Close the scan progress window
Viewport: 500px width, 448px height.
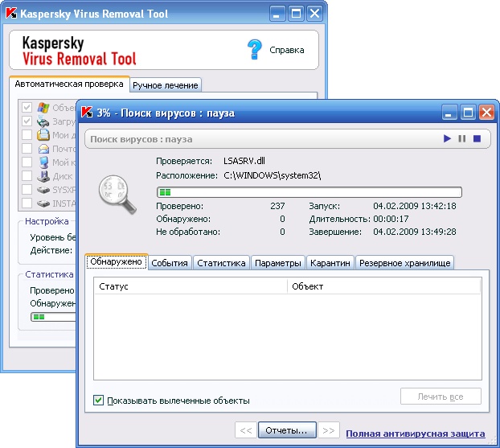tap(486, 113)
